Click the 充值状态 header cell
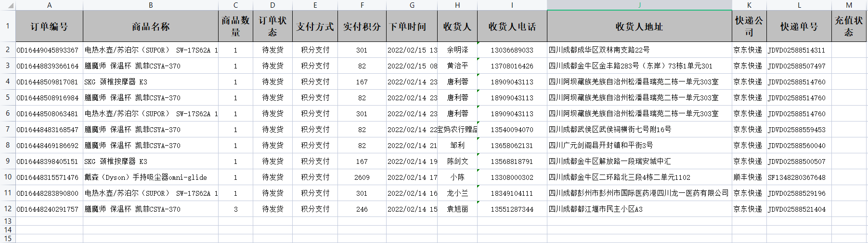 [x=849, y=26]
